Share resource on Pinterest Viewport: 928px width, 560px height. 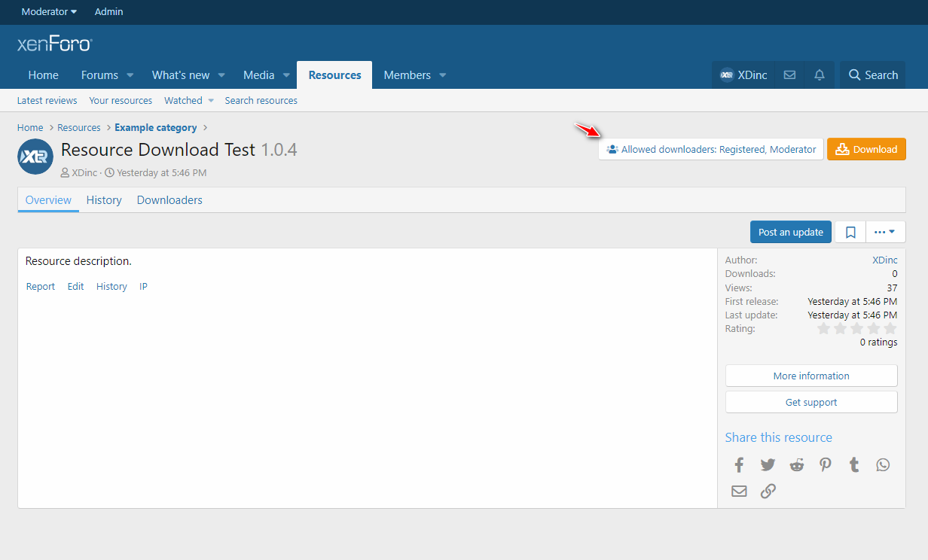(826, 465)
